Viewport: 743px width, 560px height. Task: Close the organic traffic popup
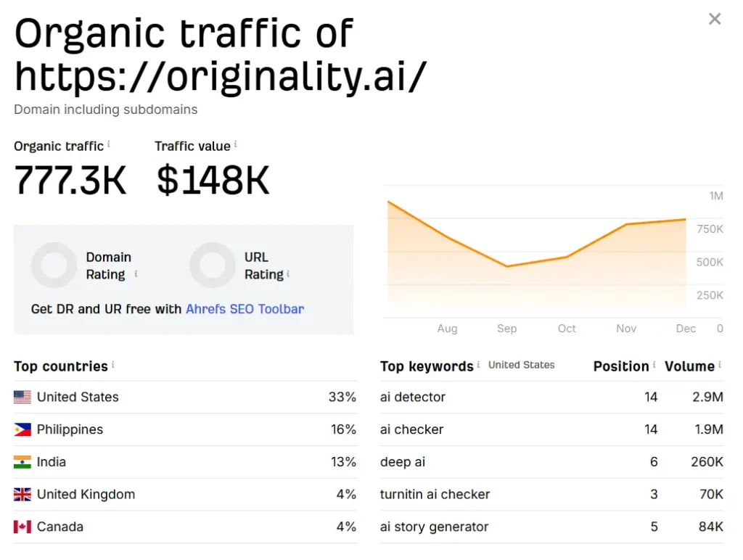[715, 19]
